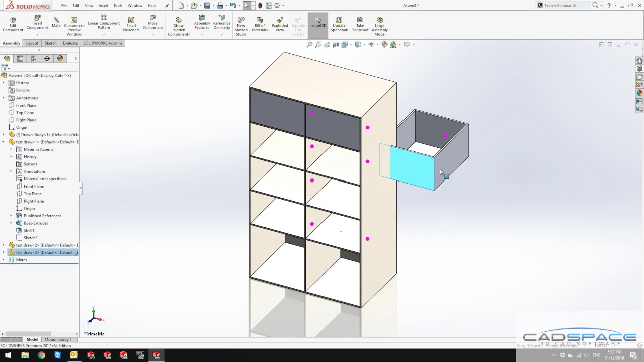Click the feature tree filter field
Viewport: 644px width, 362px height.
[43, 67]
